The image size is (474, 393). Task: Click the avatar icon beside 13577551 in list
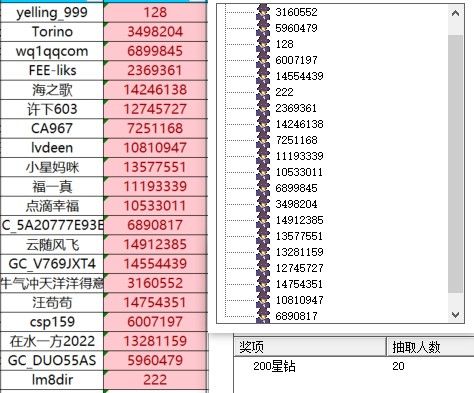[x=263, y=236]
